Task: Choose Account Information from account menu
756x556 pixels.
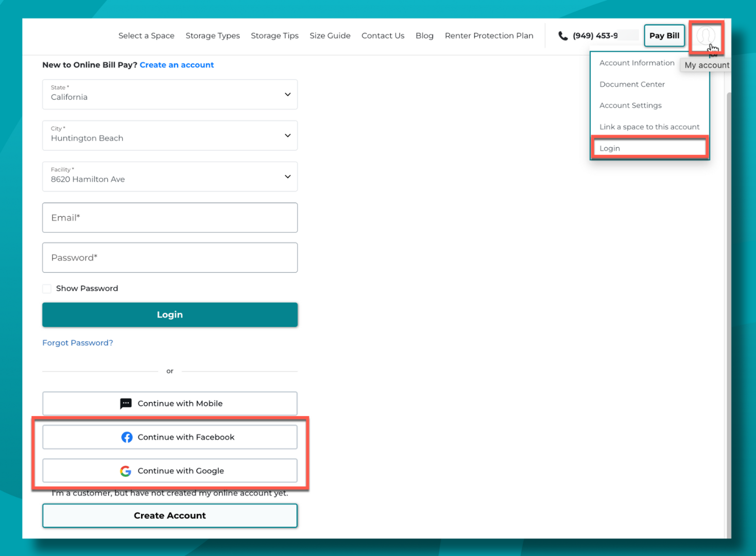Action: point(637,63)
